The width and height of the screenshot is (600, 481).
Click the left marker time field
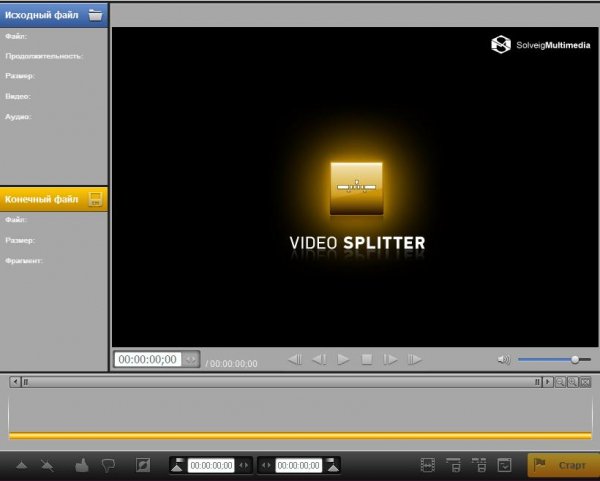pos(211,466)
